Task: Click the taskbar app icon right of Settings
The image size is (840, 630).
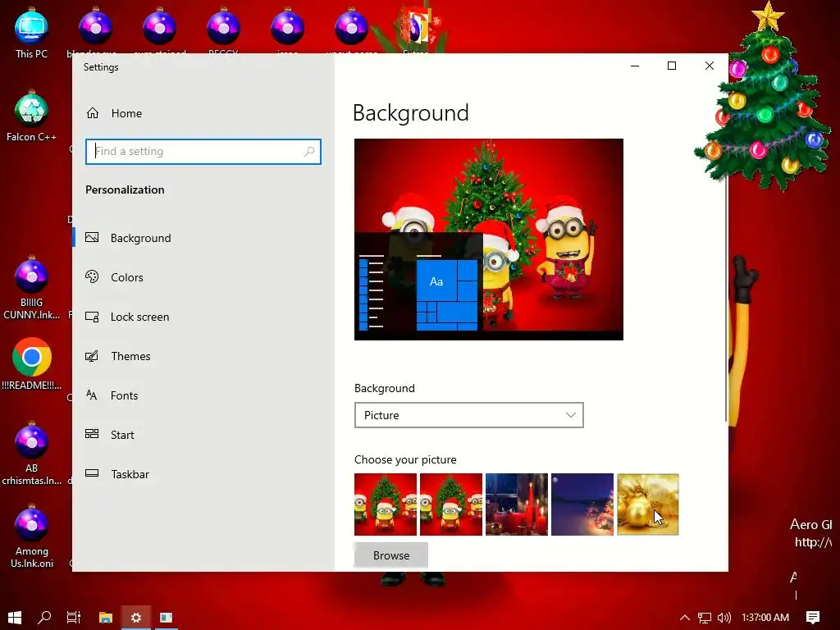Action: [166, 617]
